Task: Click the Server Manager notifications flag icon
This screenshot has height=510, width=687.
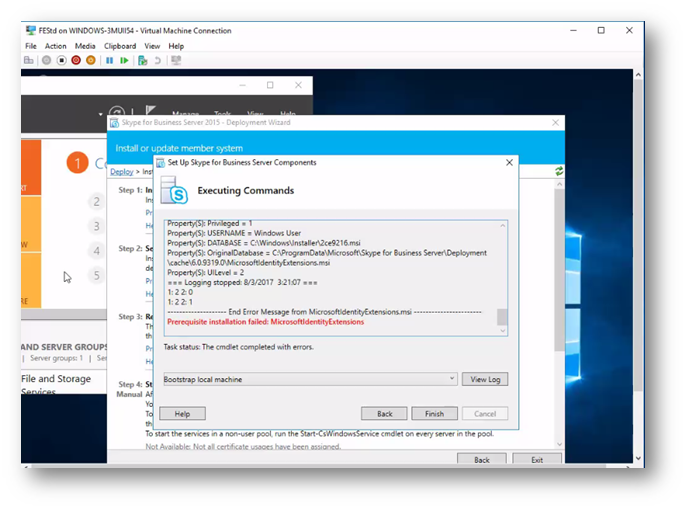Action: tap(150, 110)
